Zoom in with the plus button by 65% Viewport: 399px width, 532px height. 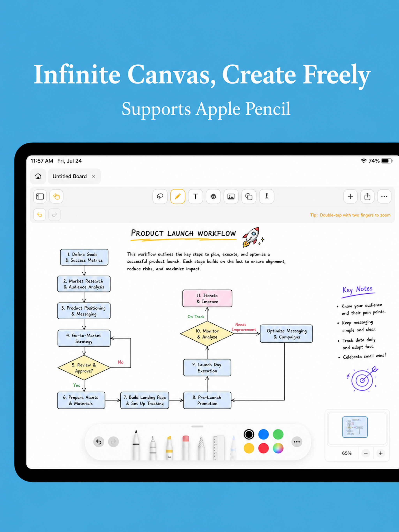point(381,453)
